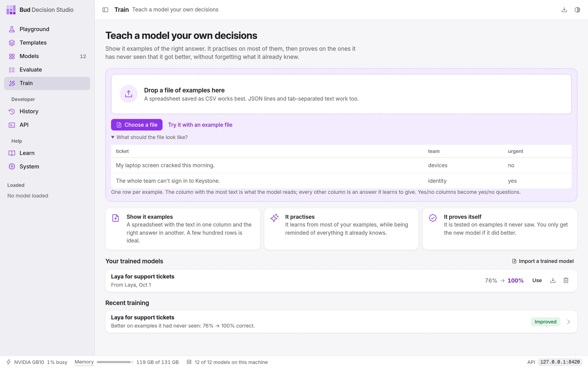Click the Memory usage bar
The image size is (588, 368).
pos(115,362)
